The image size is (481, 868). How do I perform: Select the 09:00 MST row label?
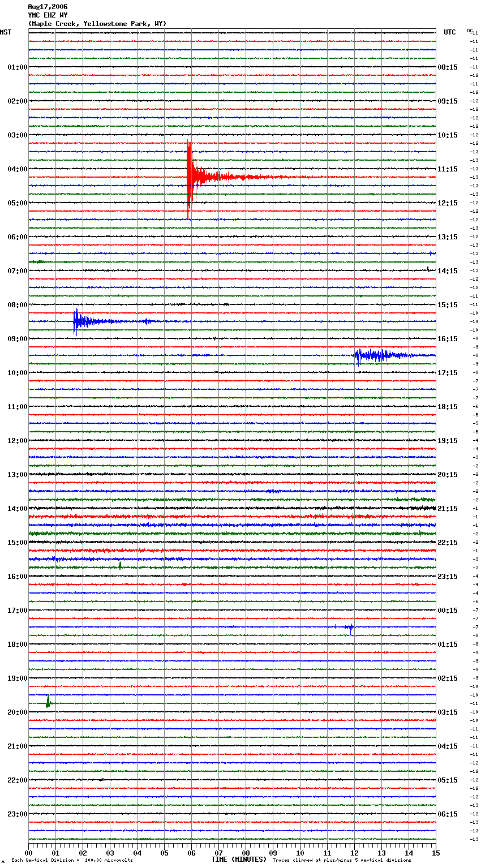[18, 339]
